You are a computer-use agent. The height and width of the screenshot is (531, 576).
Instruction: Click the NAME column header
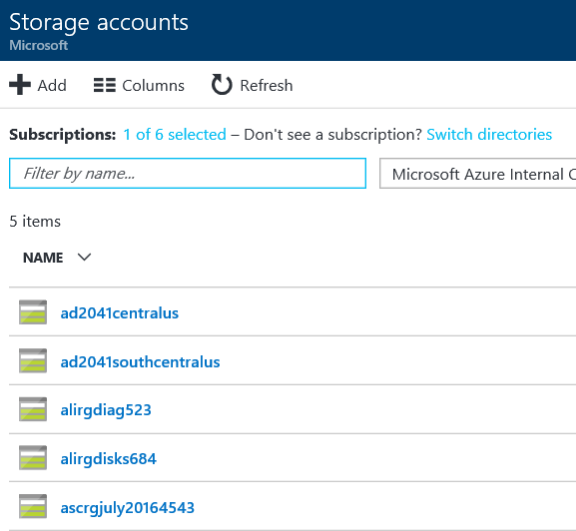(x=43, y=257)
